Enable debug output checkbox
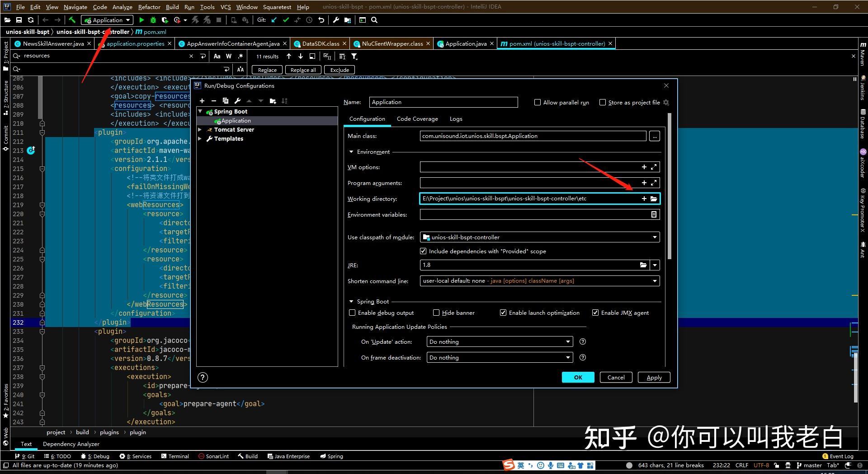The height and width of the screenshot is (474, 868). coord(352,313)
